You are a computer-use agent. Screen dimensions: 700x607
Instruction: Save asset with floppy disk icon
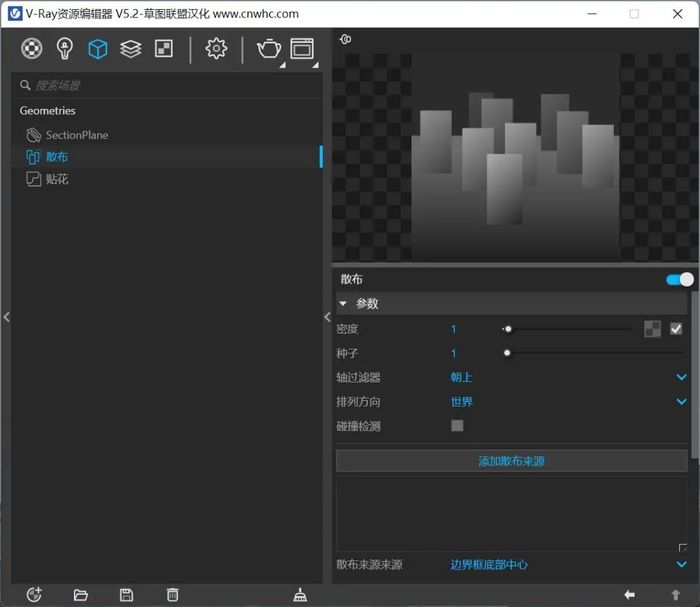126,595
